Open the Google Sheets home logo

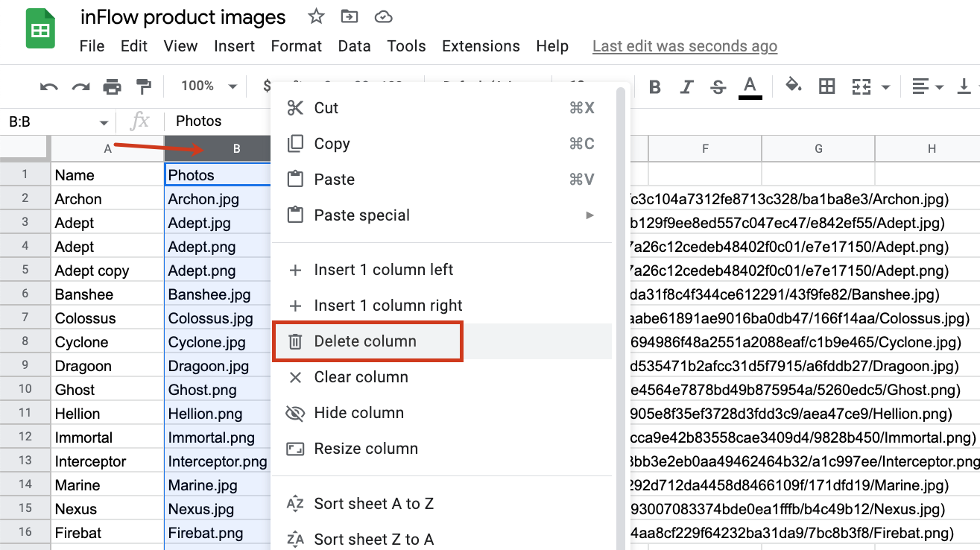[40, 30]
